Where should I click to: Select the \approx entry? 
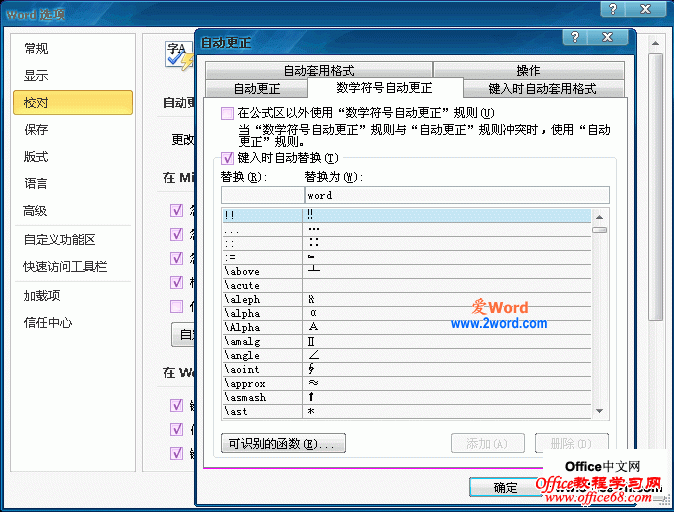(407, 383)
